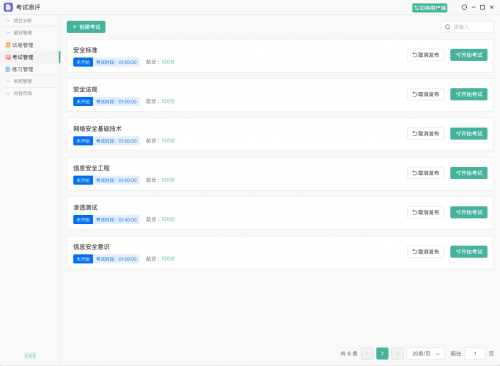Viewport: 500px width, 366px height.
Task: Click the 信息安全意识 exam title
Action: [91, 247]
